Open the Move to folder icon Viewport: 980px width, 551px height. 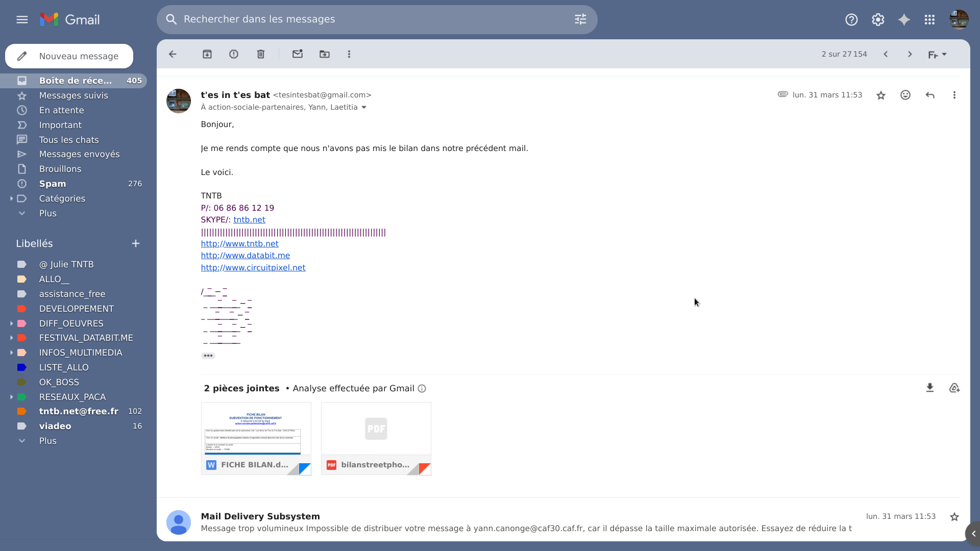[325, 54]
